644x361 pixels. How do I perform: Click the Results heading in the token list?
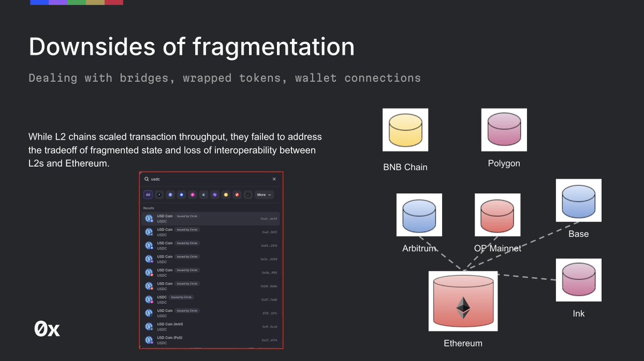tap(149, 208)
